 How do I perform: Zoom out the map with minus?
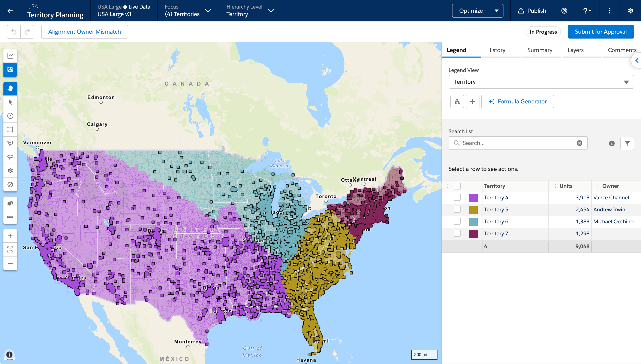pyautogui.click(x=10, y=263)
